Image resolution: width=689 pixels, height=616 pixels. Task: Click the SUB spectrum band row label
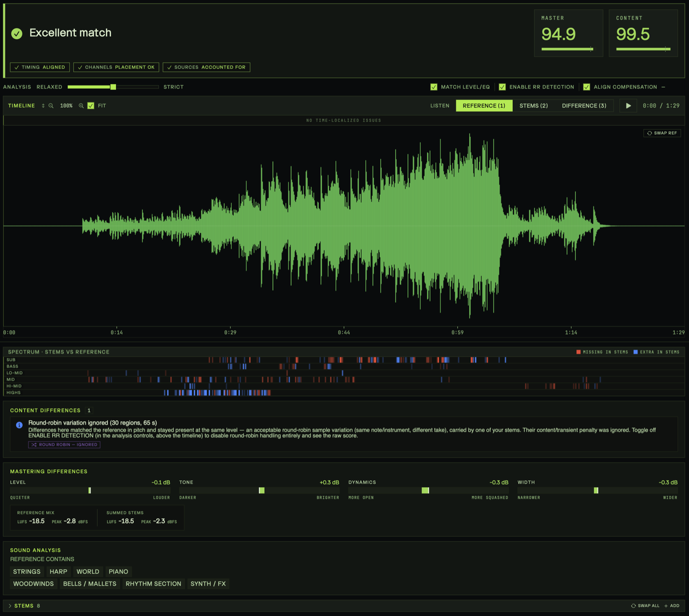point(11,360)
